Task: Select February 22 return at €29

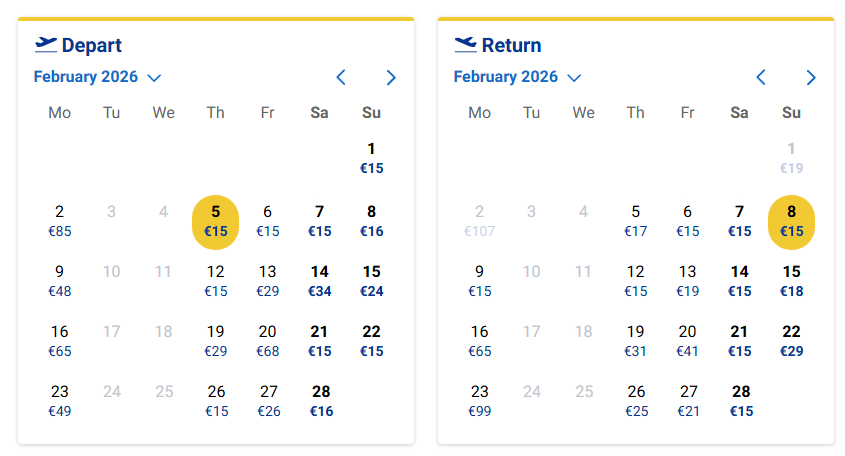Action: [792, 341]
